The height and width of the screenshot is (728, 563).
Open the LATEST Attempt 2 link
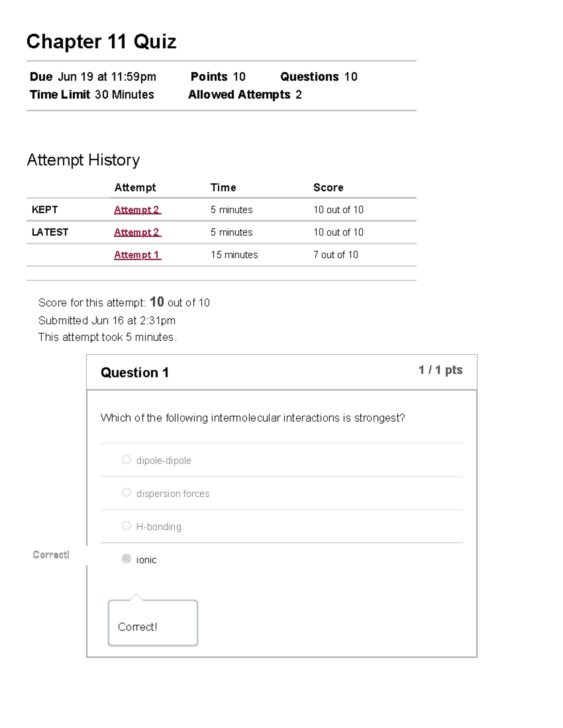click(137, 232)
